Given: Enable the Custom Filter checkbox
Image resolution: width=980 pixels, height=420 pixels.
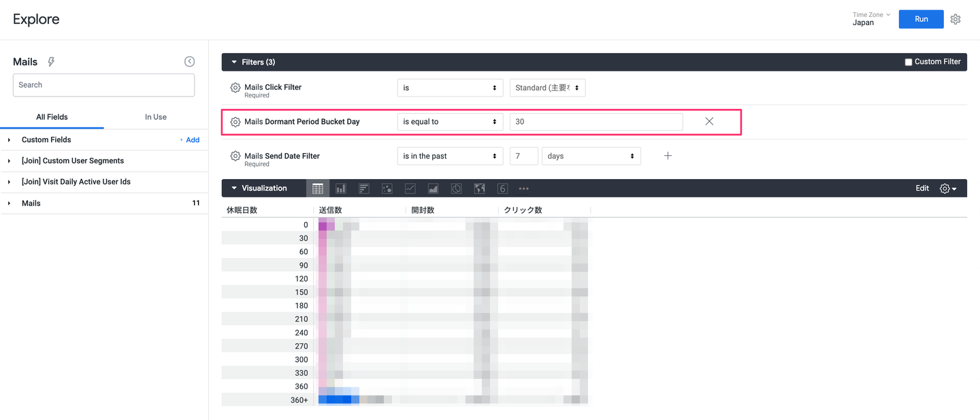Looking at the screenshot, I should tap(908, 62).
